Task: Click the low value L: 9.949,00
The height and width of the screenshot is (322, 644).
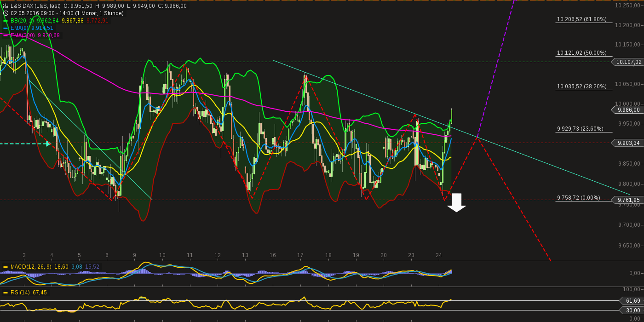Action: coord(141,6)
